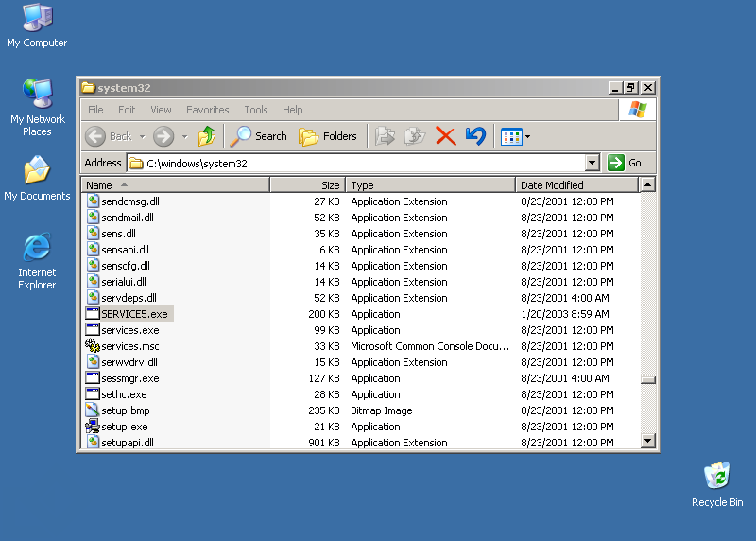The width and height of the screenshot is (756, 541).
Task: Select the services.msc console file icon
Action: click(93, 346)
